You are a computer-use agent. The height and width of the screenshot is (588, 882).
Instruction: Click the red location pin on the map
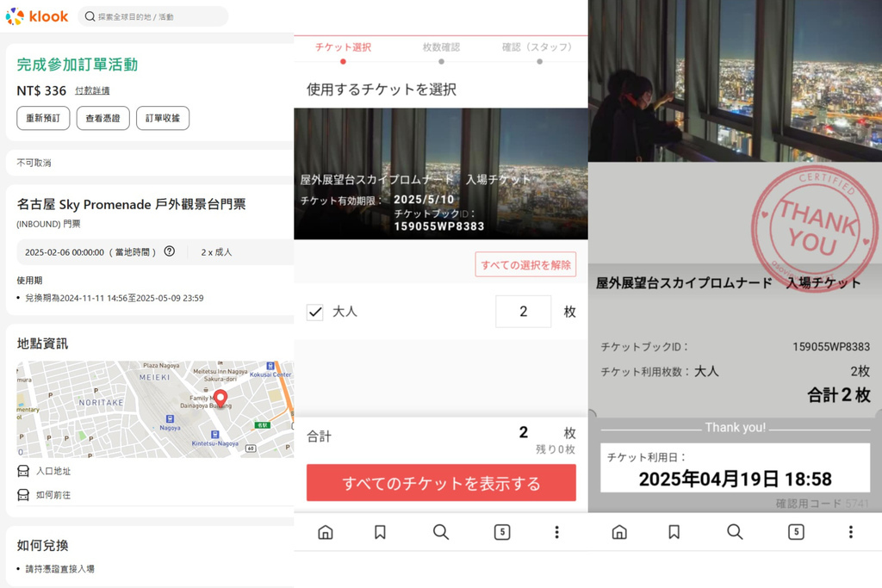pos(220,398)
